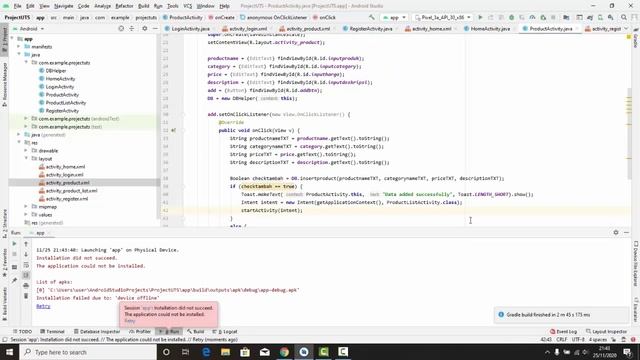Screen dimensions: 640x360
Task: Click the Retry link in Run console
Action: click(43, 306)
